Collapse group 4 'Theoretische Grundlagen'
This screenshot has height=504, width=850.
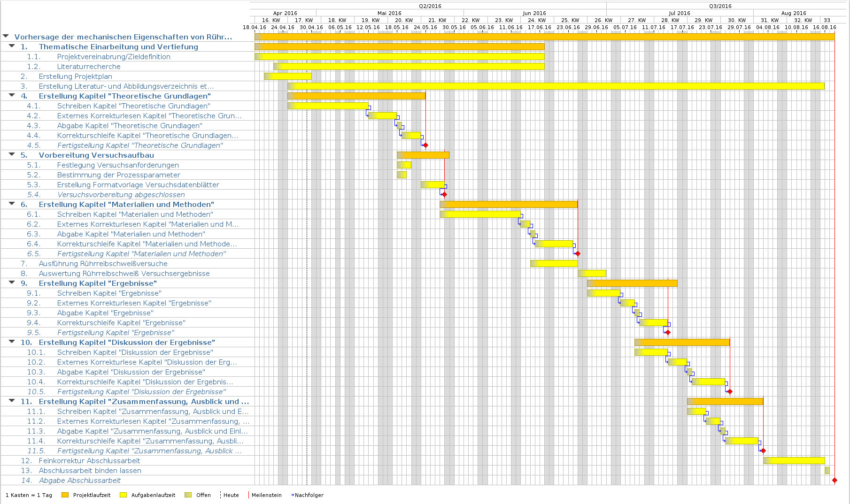point(12,95)
